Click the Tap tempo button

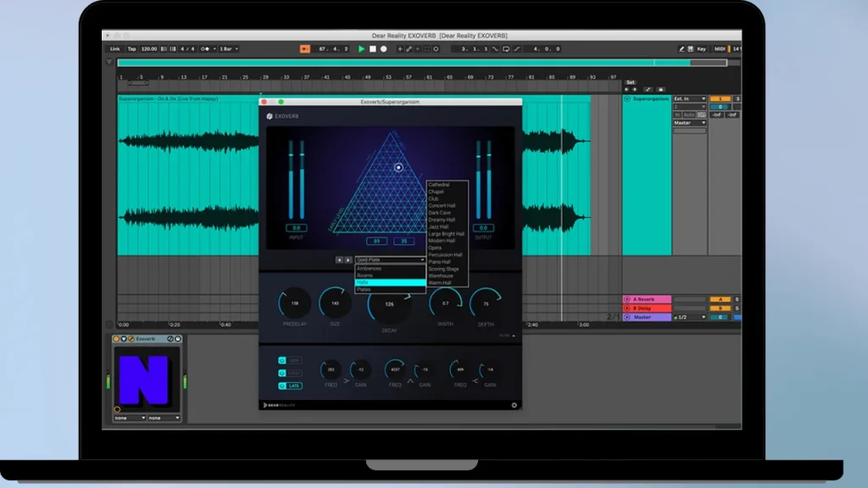coord(131,48)
